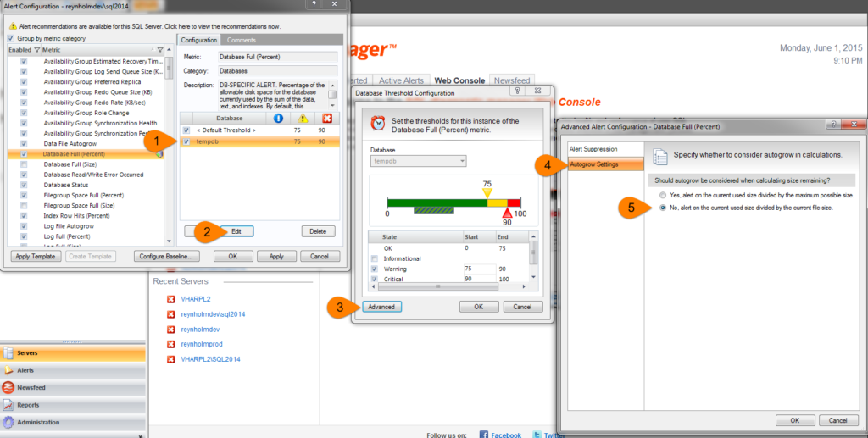868x438 pixels.
Task: Select the Web Console tab
Action: [x=459, y=80]
